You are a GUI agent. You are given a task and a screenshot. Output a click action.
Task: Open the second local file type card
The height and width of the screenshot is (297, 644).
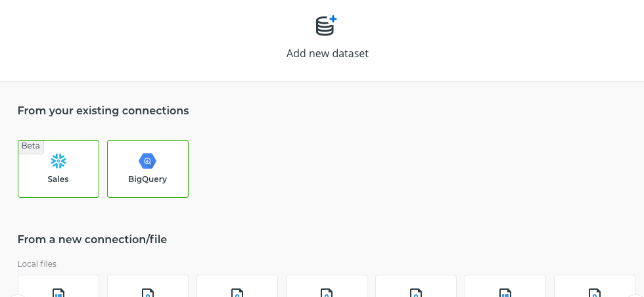(x=148, y=287)
